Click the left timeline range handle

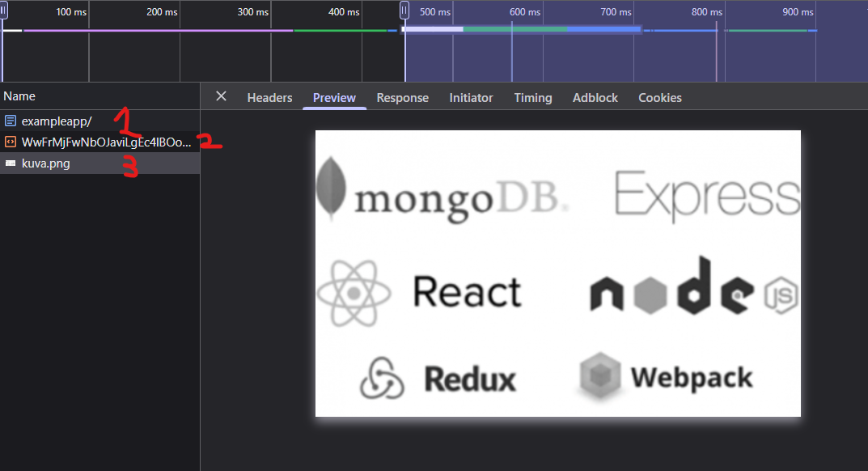3,10
